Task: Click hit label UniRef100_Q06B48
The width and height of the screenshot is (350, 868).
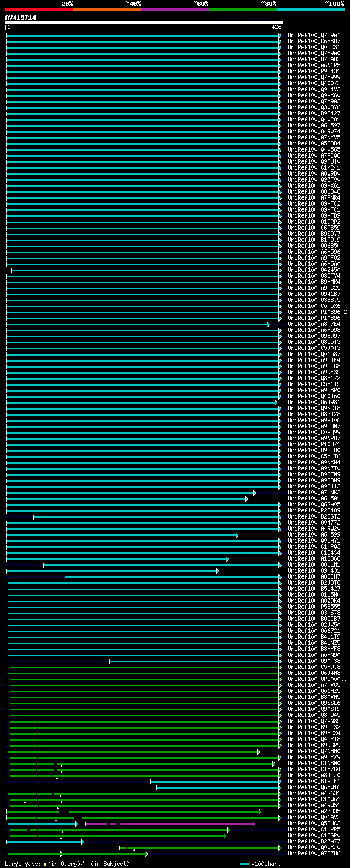Action: click(x=314, y=192)
